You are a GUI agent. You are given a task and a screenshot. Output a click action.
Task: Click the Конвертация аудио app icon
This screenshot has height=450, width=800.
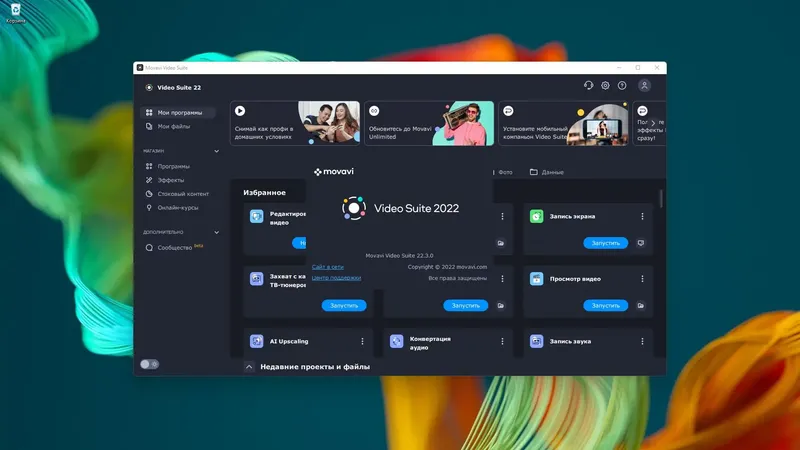(x=396, y=341)
